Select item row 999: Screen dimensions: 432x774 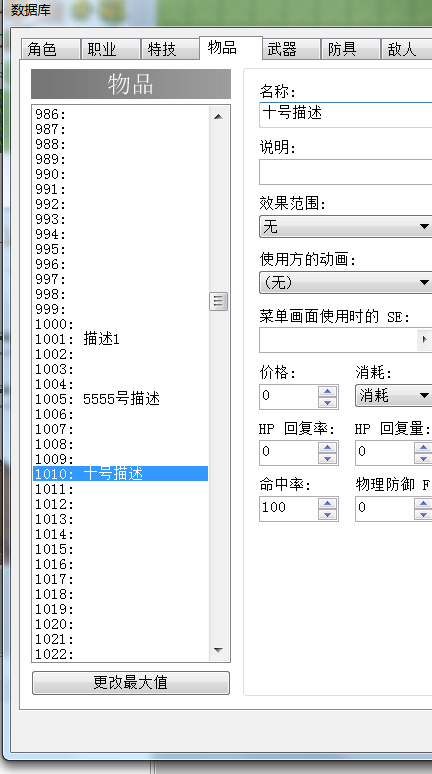click(120, 309)
